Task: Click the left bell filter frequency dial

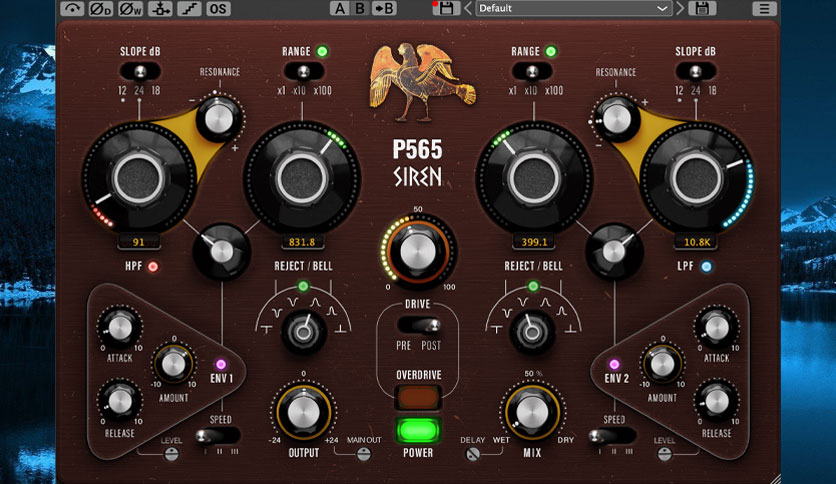Action: coord(302,179)
